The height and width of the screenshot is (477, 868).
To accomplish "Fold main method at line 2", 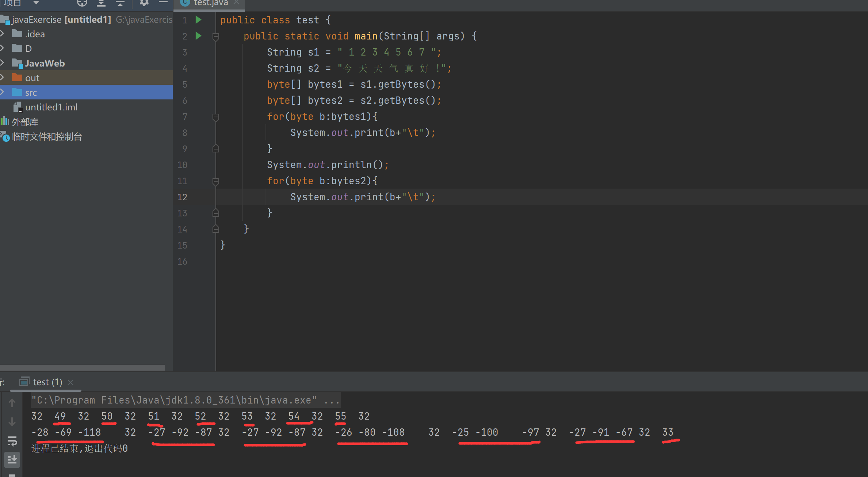I will point(216,37).
